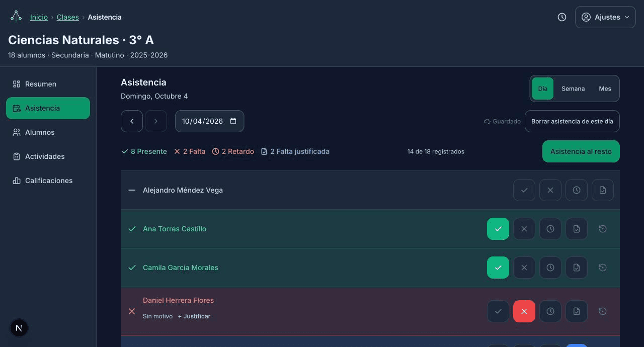Open the clock history icon in header
644x347 pixels.
(x=562, y=17)
